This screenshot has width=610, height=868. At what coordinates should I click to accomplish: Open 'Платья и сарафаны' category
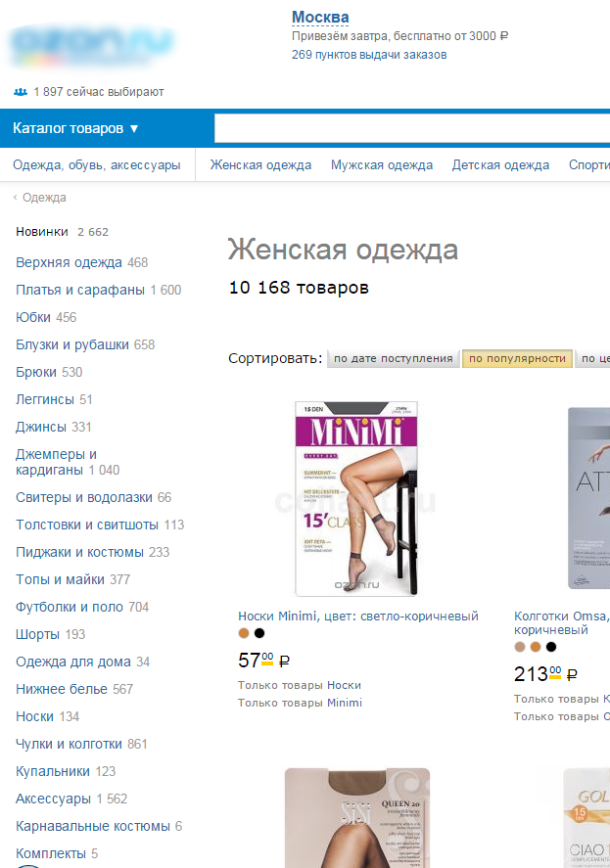coord(79,290)
